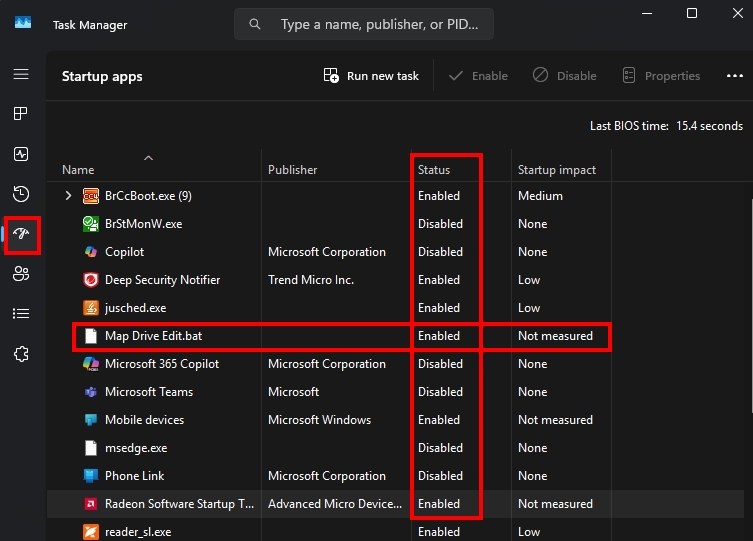
Task: Sort by the Startup impact column
Action: [556, 170]
